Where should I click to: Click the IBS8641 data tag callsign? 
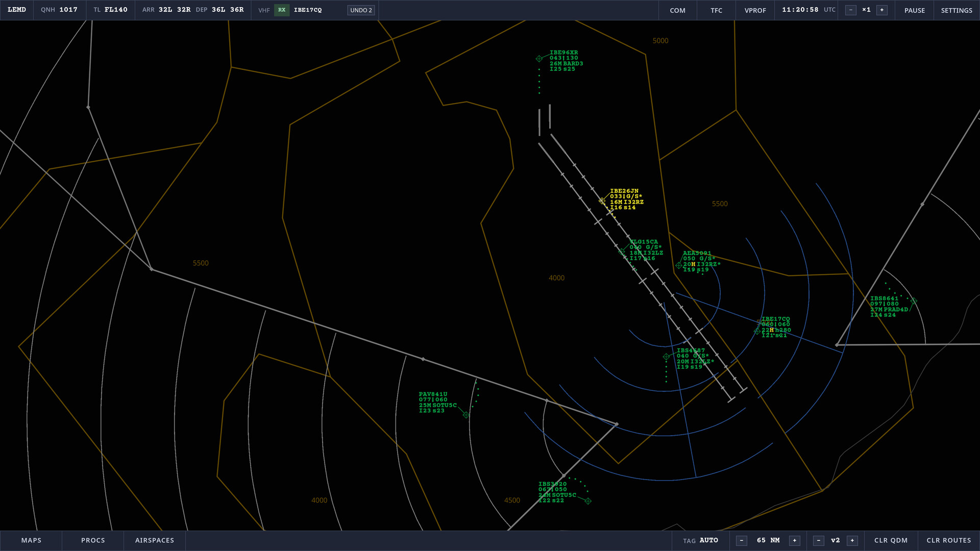tap(884, 298)
